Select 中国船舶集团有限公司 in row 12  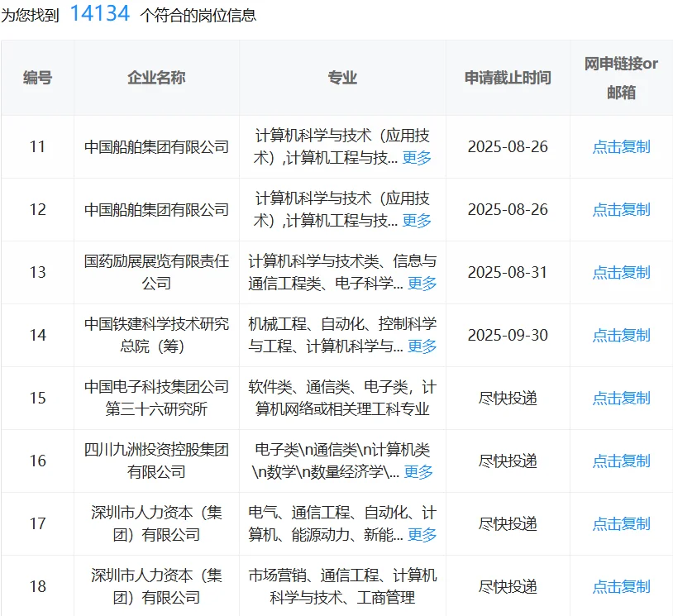[x=156, y=209]
